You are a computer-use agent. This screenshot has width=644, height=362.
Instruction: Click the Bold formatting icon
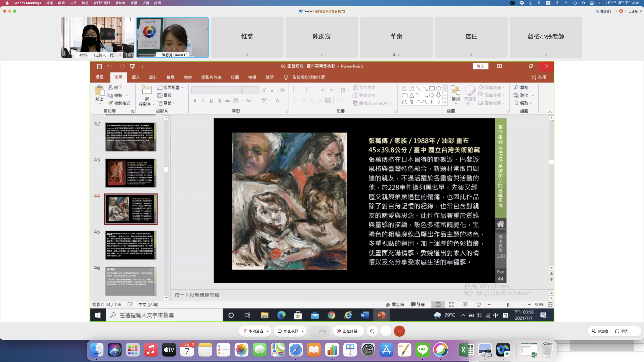click(195, 101)
